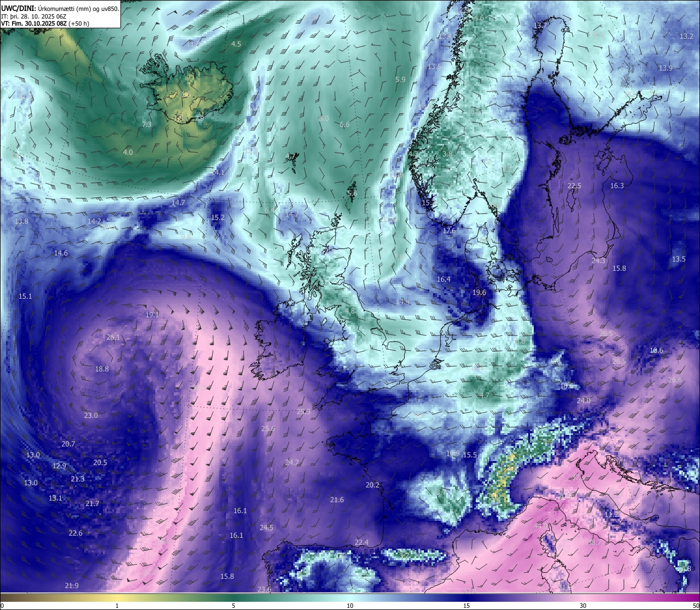This screenshot has height=610, width=700.
Task: Click the '5' tick label on the legend
Action: 234,606
